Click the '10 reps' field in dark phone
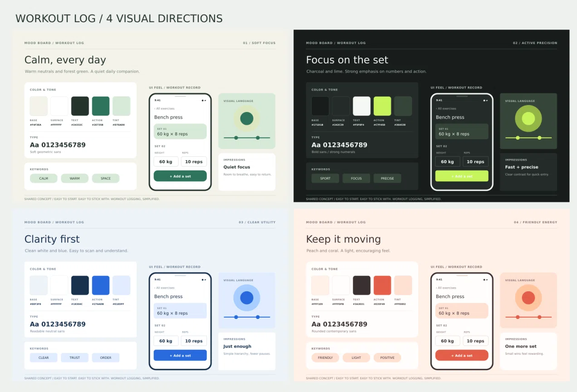Viewport: 577px width, 392px height. tap(476, 162)
